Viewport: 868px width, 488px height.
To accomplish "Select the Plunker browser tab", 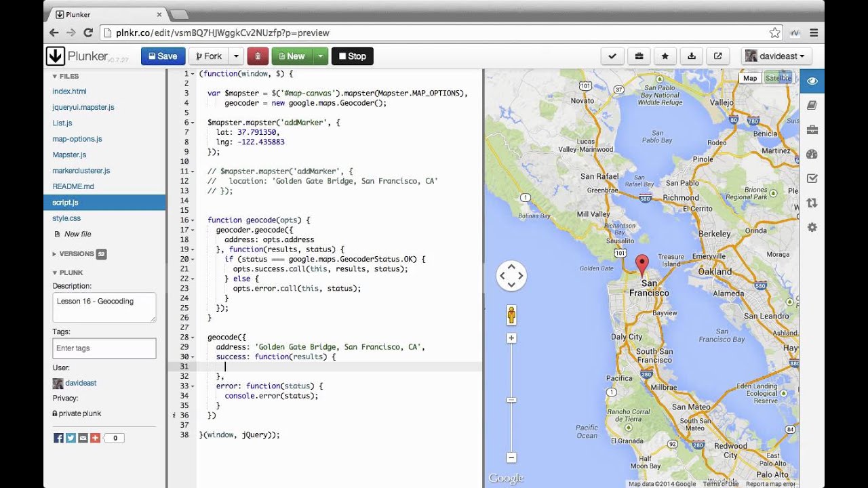I will pyautogui.click(x=107, y=14).
